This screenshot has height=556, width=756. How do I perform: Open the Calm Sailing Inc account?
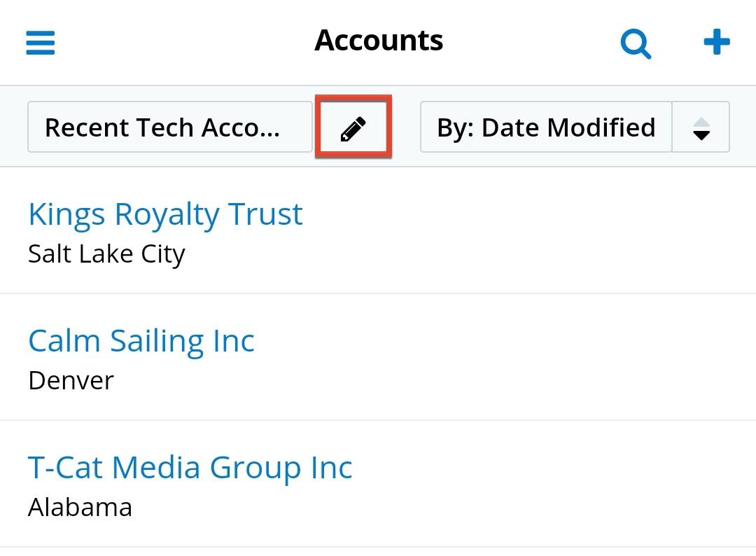click(x=141, y=341)
